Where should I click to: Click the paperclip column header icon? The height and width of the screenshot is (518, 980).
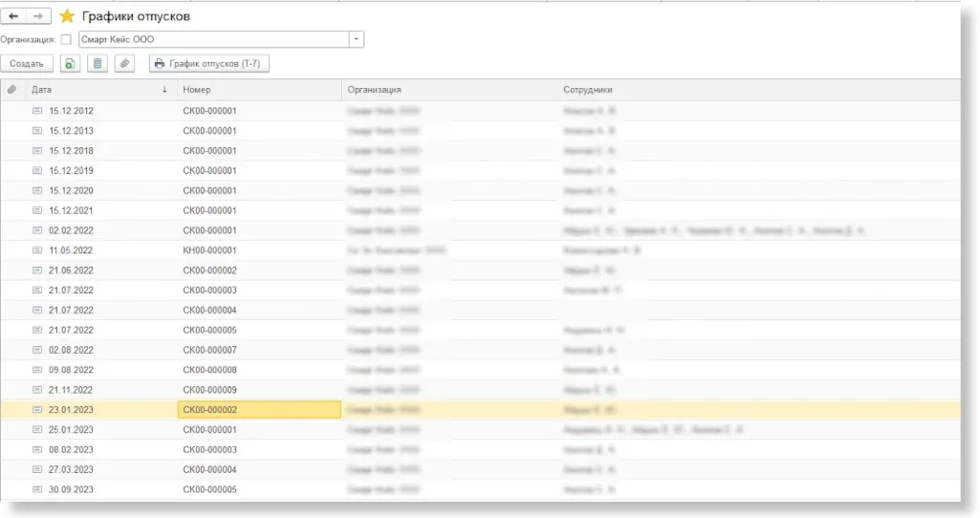11,90
